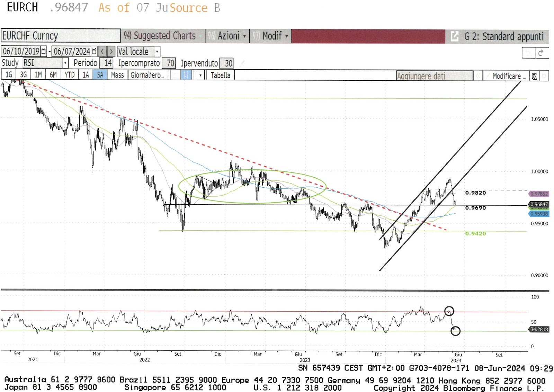Select the 5A time range

(100, 75)
